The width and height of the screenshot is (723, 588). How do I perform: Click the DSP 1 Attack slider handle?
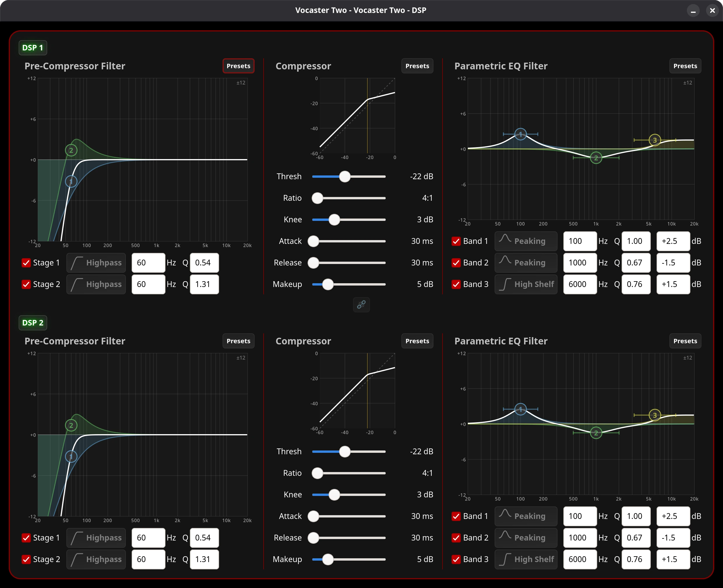pos(313,241)
